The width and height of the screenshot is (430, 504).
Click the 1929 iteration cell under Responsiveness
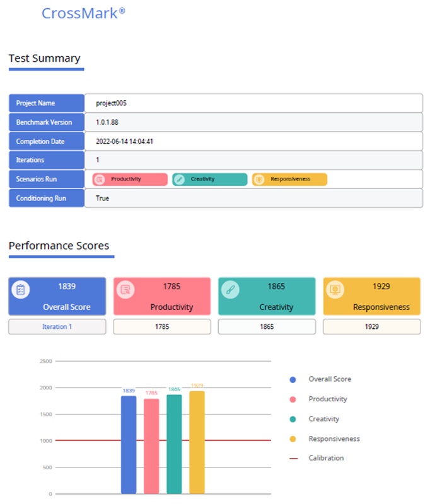372,326
